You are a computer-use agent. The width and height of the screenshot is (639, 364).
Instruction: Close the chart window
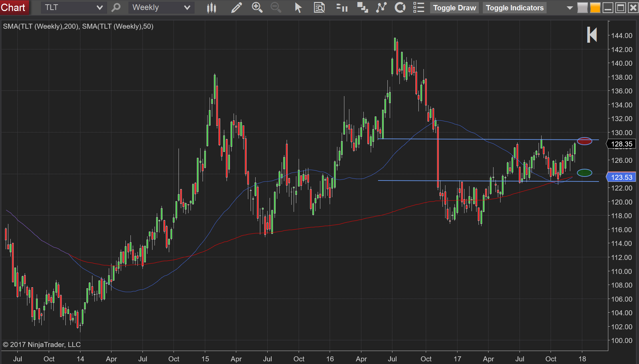pyautogui.click(x=633, y=8)
